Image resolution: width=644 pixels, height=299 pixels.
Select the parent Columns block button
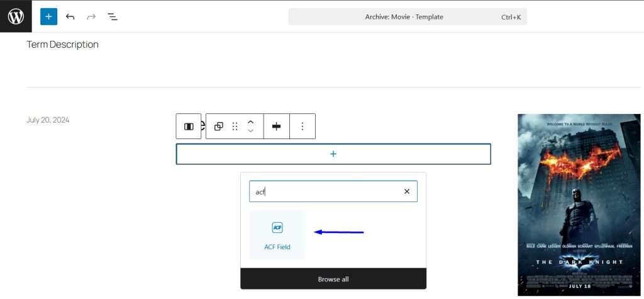[188, 127]
